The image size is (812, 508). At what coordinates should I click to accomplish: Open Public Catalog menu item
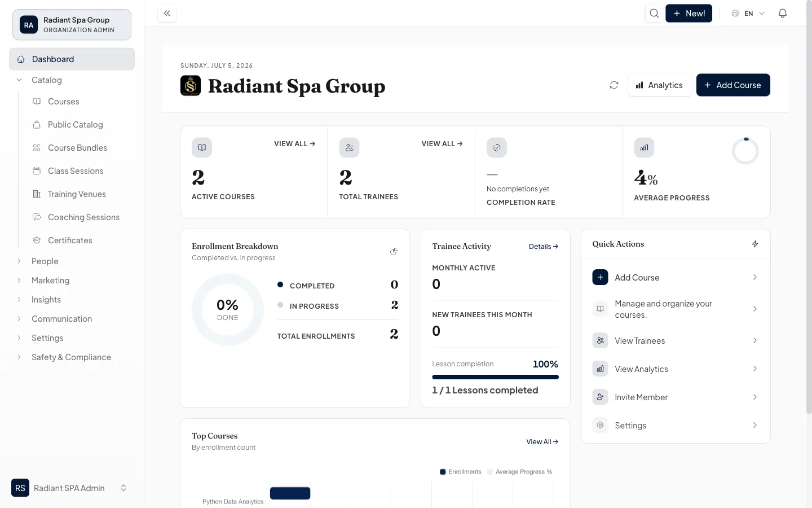(77, 125)
